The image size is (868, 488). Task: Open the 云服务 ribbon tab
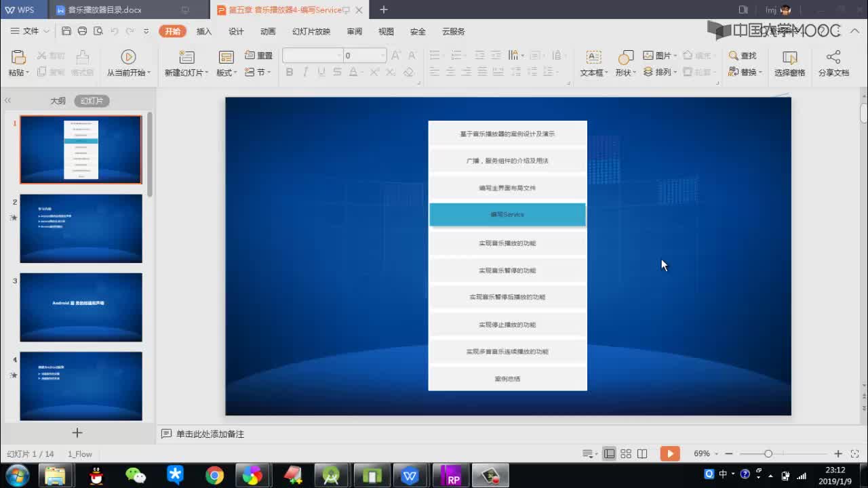pos(454,31)
